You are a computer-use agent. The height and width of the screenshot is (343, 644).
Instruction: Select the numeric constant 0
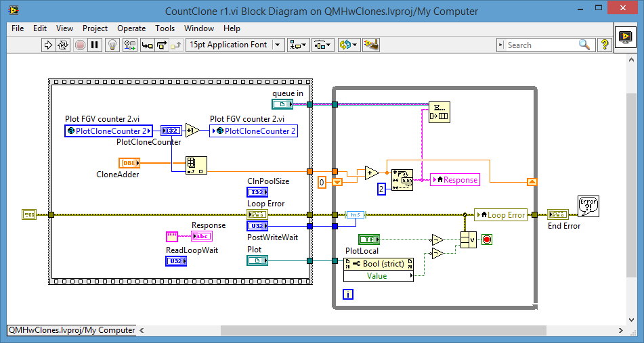pos(322,182)
